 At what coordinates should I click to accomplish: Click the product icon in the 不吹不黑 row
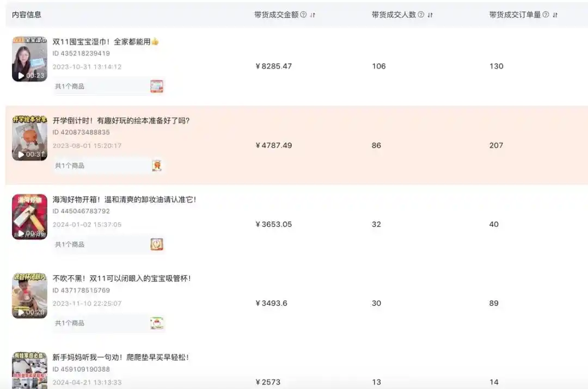click(157, 323)
